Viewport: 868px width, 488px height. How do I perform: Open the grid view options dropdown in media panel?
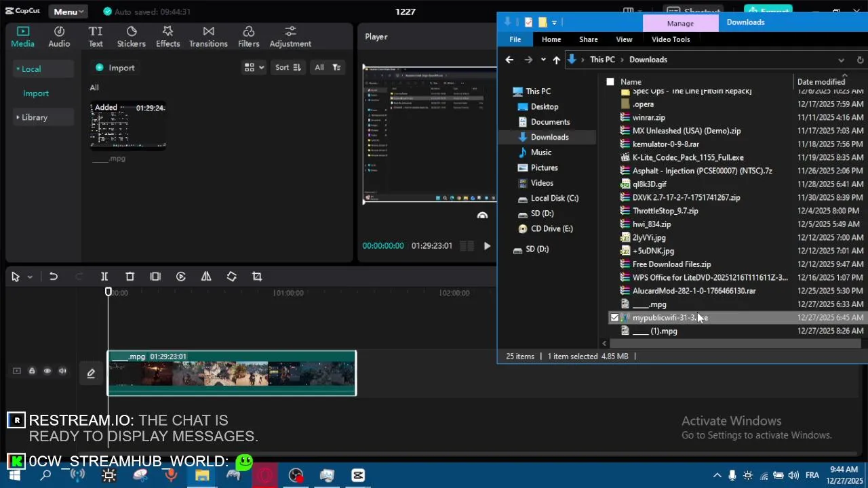click(x=254, y=67)
